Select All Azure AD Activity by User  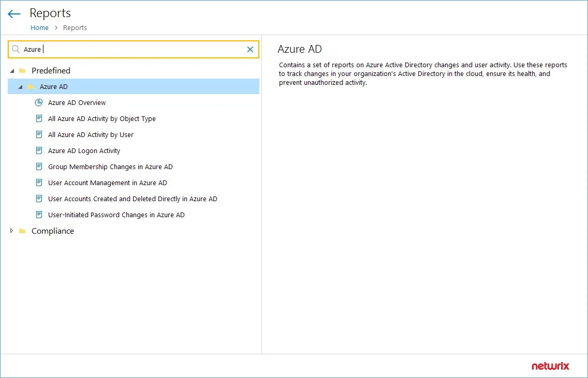[91, 135]
